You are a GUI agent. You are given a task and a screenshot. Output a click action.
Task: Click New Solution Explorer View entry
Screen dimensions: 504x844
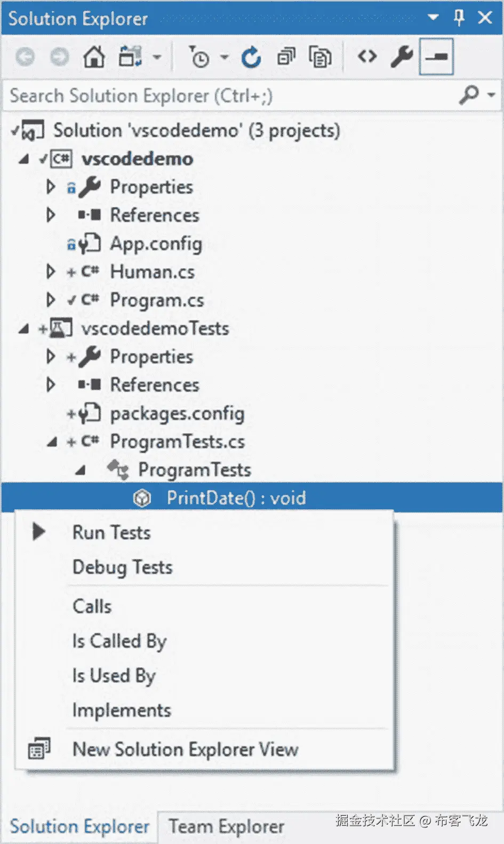(x=185, y=750)
